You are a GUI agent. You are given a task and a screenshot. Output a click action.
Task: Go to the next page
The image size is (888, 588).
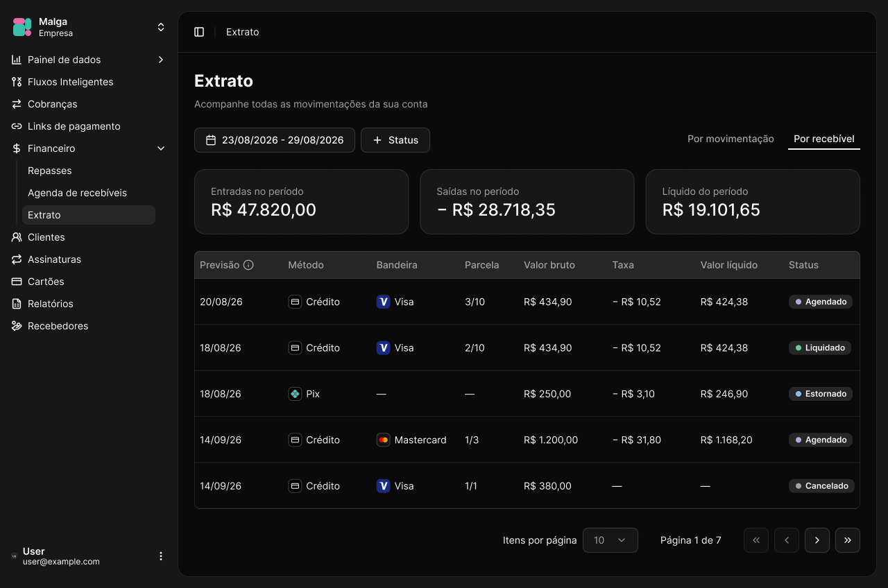817,540
